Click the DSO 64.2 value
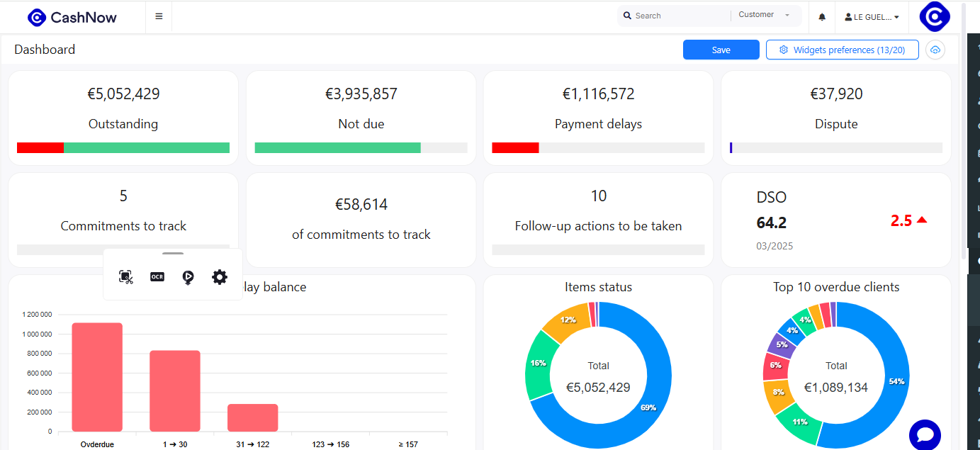Image resolution: width=980 pixels, height=450 pixels. pos(772,223)
